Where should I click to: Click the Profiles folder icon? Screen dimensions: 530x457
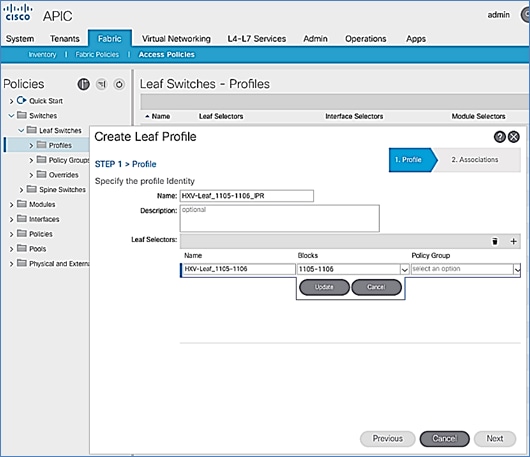pos(42,145)
